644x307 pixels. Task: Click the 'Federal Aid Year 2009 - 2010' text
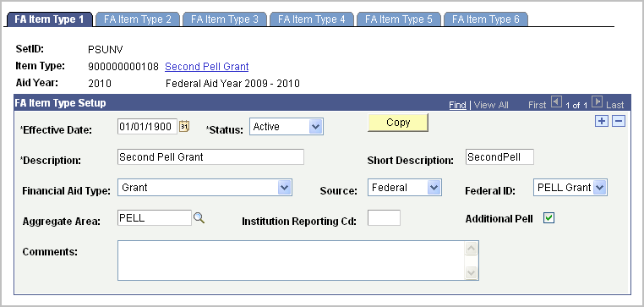[x=232, y=84]
